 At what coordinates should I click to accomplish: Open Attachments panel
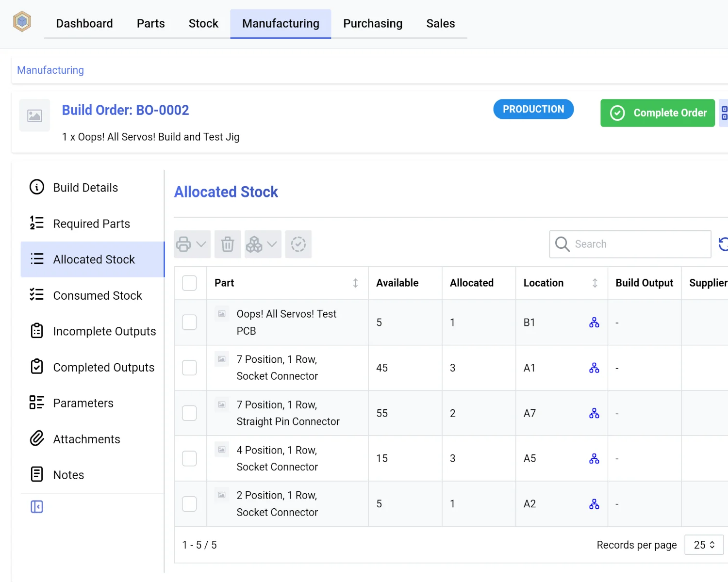pos(92,439)
